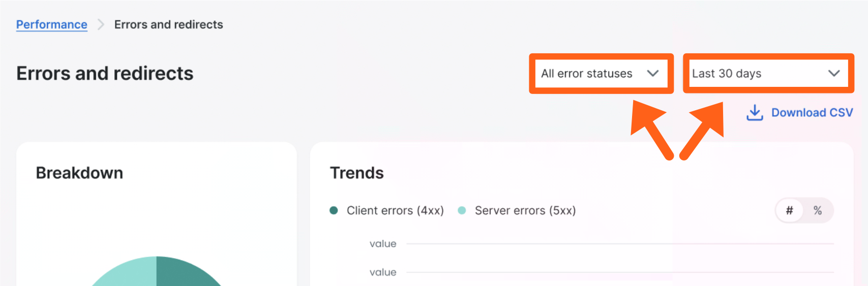Open the All error statuses dropdown
The height and width of the screenshot is (286, 868).
click(x=587, y=74)
